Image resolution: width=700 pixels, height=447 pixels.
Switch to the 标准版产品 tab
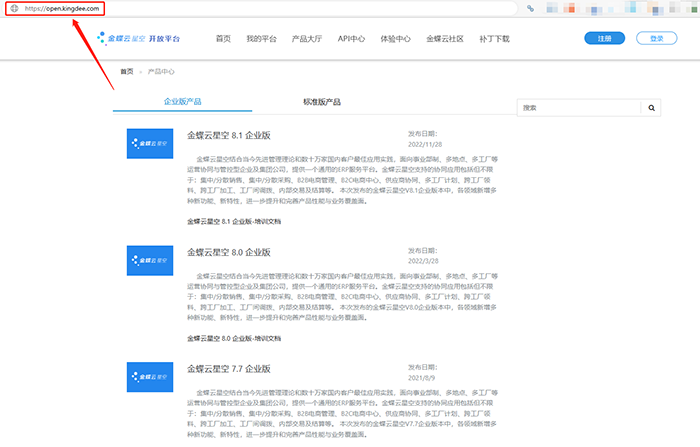pyautogui.click(x=322, y=102)
